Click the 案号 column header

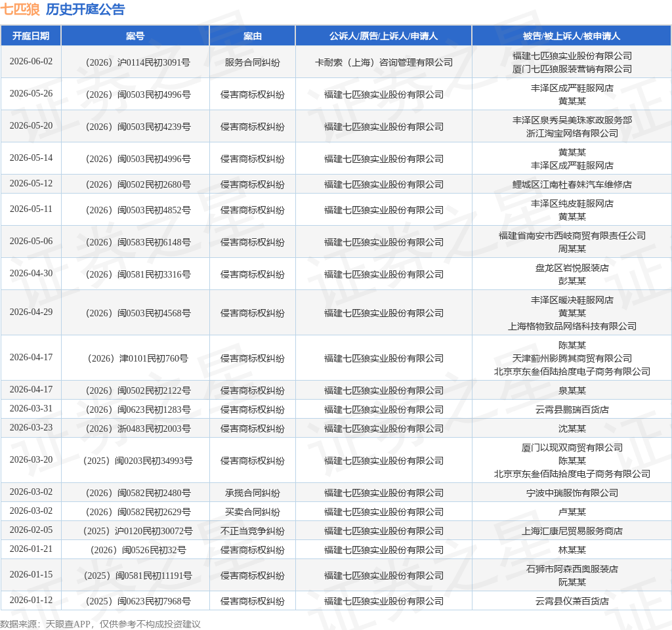click(135, 36)
